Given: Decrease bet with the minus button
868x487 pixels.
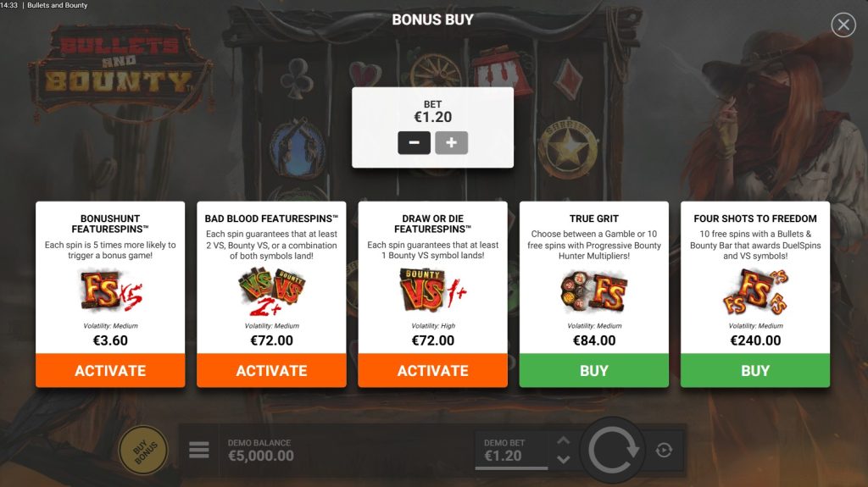Looking at the screenshot, I should click(x=414, y=143).
